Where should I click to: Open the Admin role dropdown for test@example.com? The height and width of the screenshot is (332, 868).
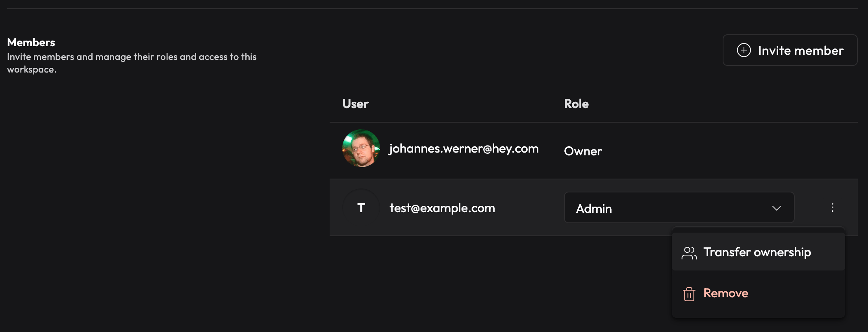point(679,208)
